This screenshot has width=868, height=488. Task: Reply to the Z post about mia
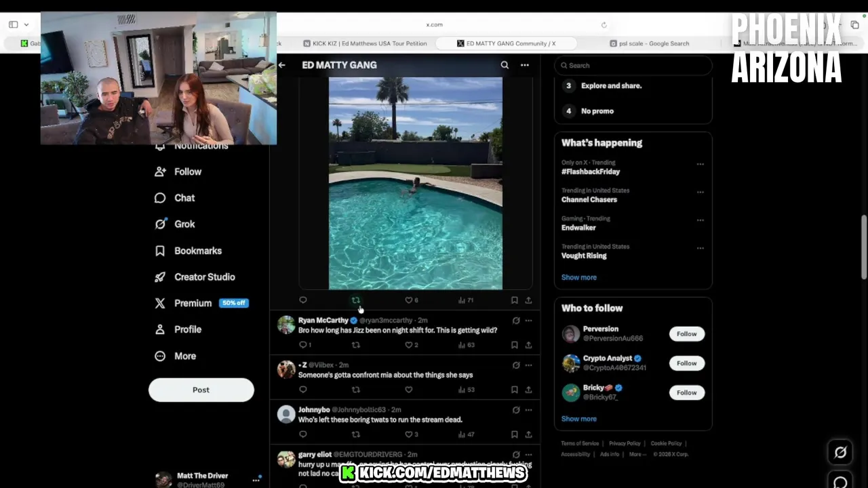tap(303, 390)
